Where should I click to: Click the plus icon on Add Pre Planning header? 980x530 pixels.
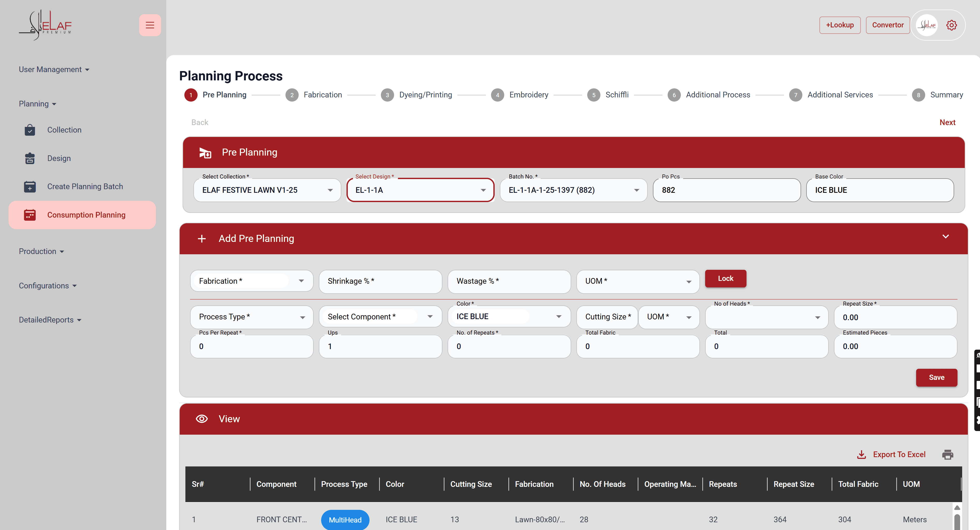[x=202, y=239]
